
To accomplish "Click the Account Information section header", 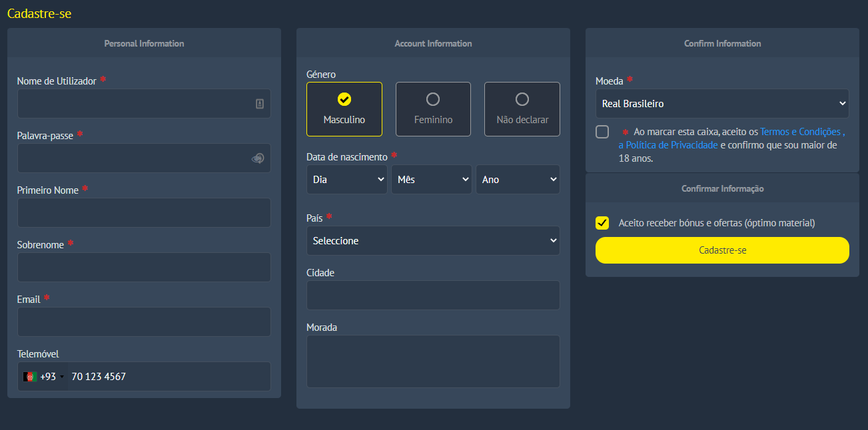I will [x=433, y=43].
